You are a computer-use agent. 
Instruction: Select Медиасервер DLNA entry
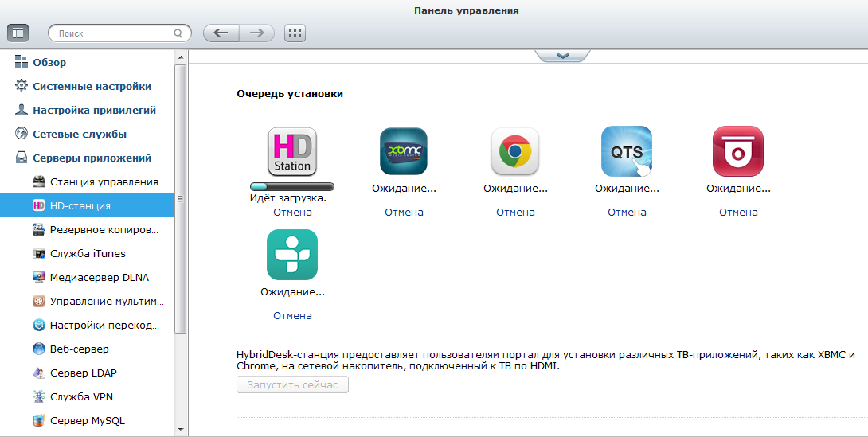99,277
